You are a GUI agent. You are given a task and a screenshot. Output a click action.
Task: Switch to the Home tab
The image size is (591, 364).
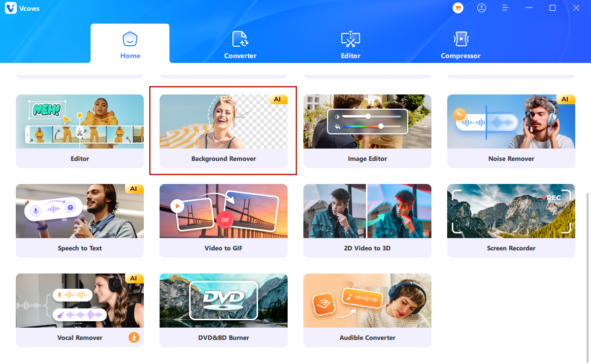130,43
